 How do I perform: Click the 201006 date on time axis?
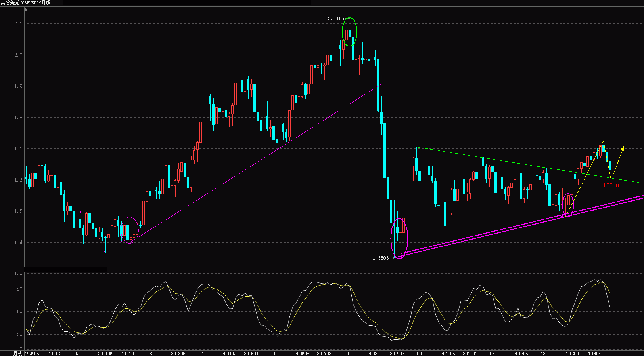[x=448, y=354]
